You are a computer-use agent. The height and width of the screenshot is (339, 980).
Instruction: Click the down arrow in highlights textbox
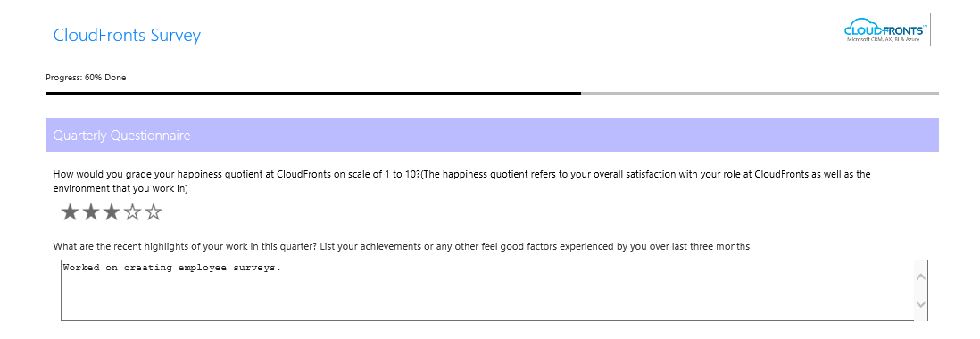point(920,304)
